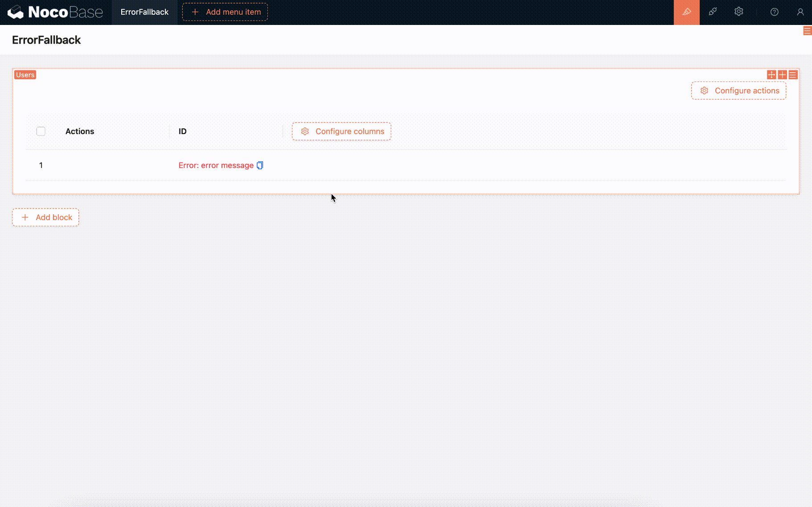The width and height of the screenshot is (812, 507).
Task: Open the settings gear in top bar
Action: 739,12
